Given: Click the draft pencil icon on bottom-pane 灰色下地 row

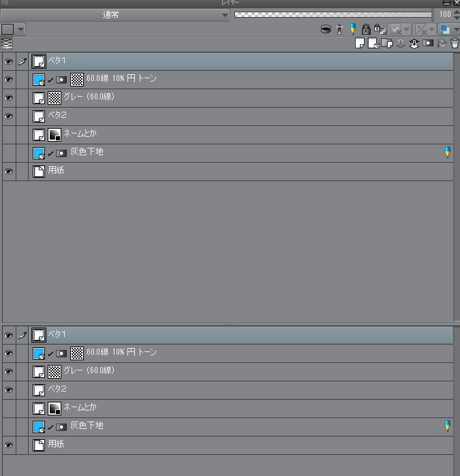Looking at the screenshot, I should pos(448,426).
